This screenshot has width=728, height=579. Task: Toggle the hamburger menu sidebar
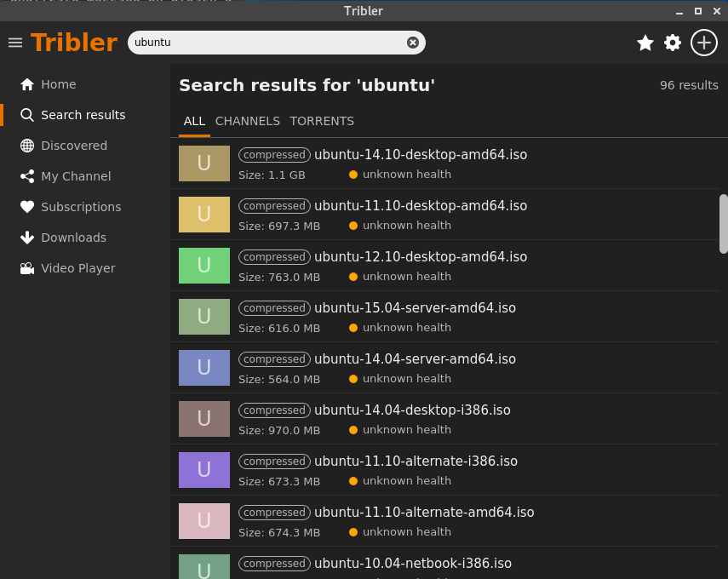coord(15,43)
